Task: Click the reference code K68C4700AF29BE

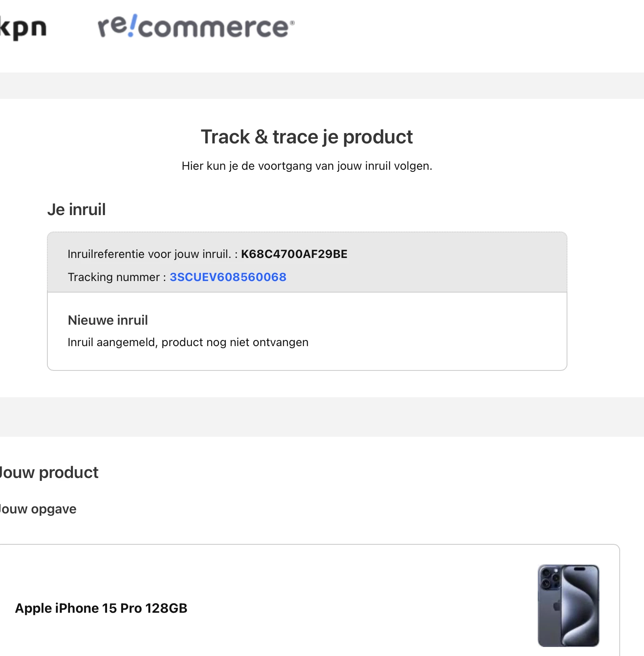Action: (x=294, y=254)
